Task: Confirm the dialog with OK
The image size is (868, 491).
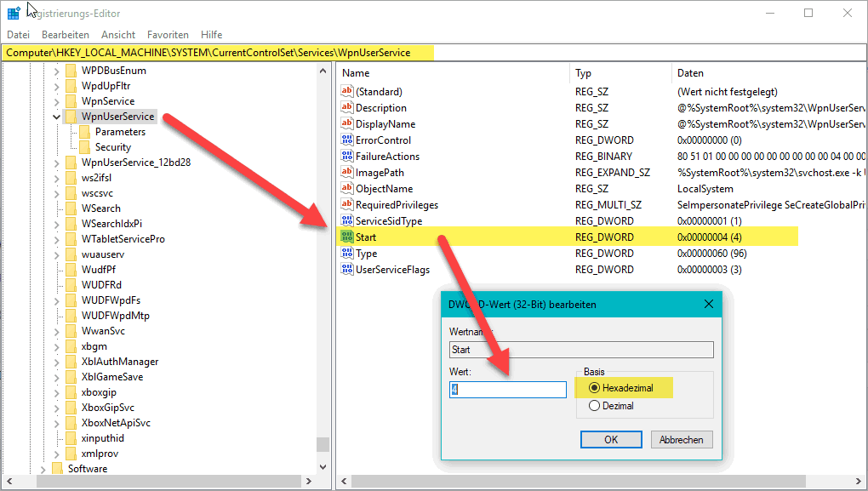Action: [x=611, y=440]
